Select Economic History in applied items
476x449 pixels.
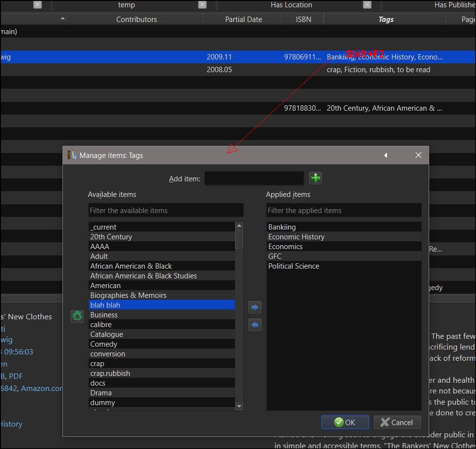click(x=296, y=237)
